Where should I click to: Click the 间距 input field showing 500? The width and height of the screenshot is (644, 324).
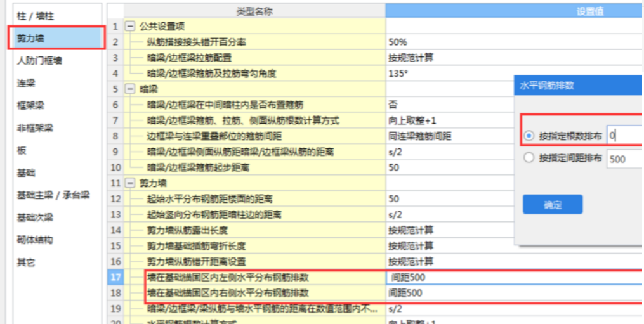click(x=624, y=159)
